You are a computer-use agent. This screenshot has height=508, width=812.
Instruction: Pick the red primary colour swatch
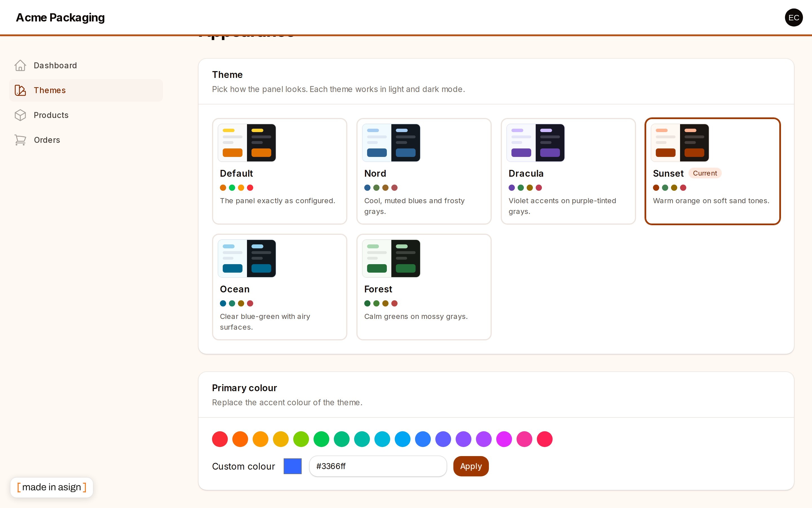(x=220, y=439)
